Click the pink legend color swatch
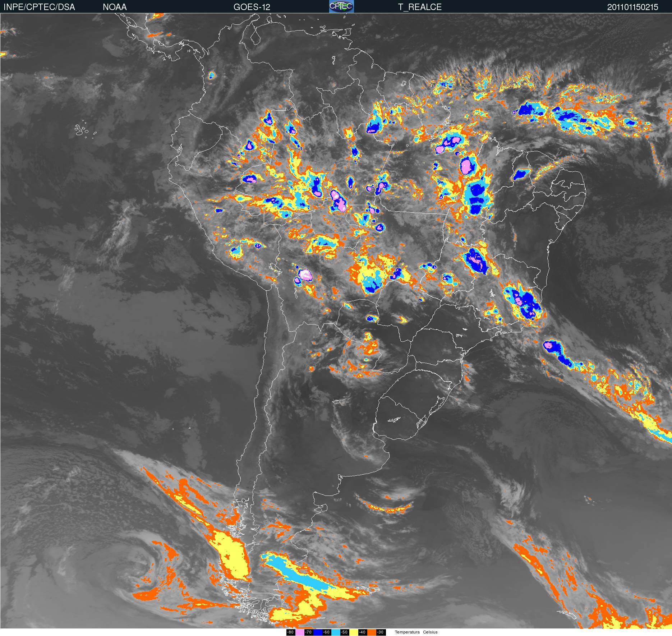Viewport: 672px width, 636px height. pos(300,632)
